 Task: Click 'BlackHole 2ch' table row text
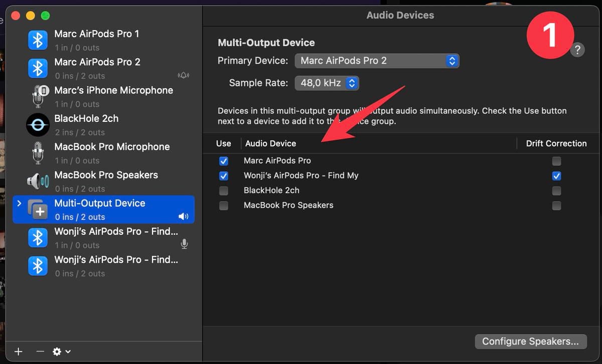point(271,191)
